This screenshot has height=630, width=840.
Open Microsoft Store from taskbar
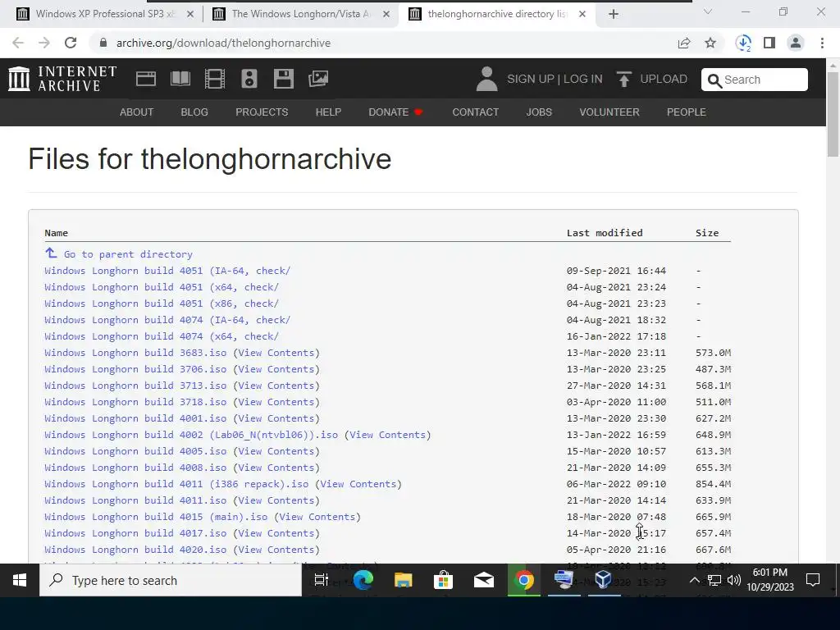point(443,580)
